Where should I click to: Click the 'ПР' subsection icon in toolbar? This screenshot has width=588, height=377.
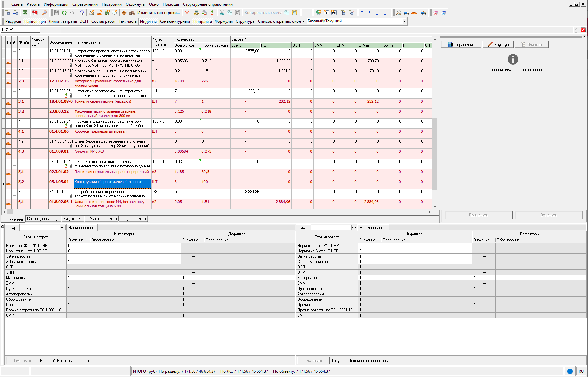(x=334, y=13)
